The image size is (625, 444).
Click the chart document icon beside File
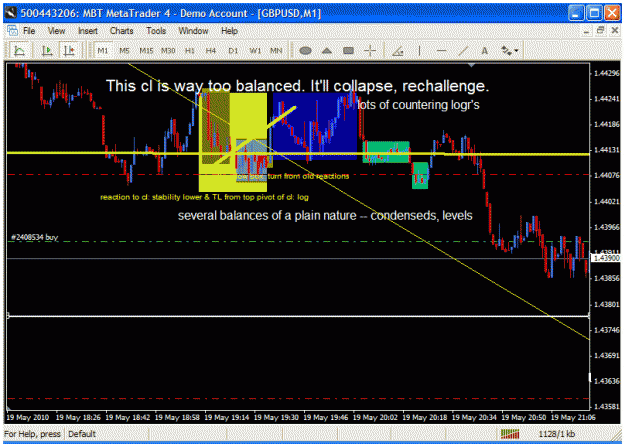tap(12, 31)
